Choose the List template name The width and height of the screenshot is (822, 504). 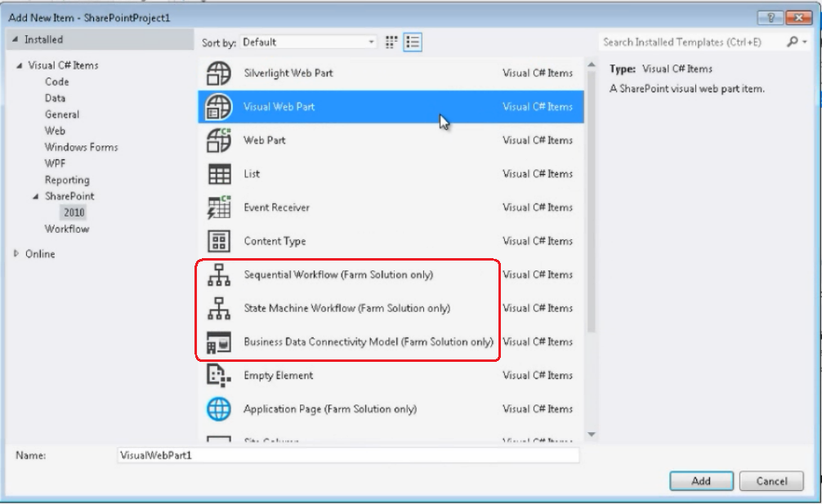252,174
